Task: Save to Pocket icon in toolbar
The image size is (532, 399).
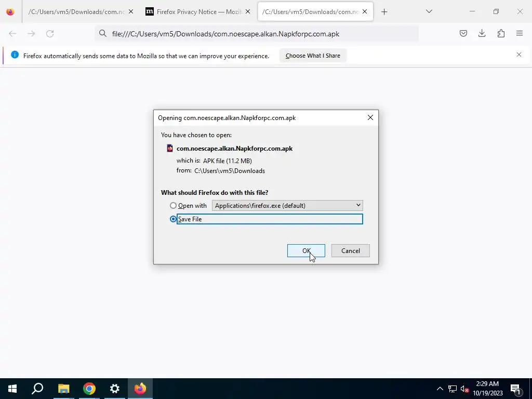Action: coord(463,33)
